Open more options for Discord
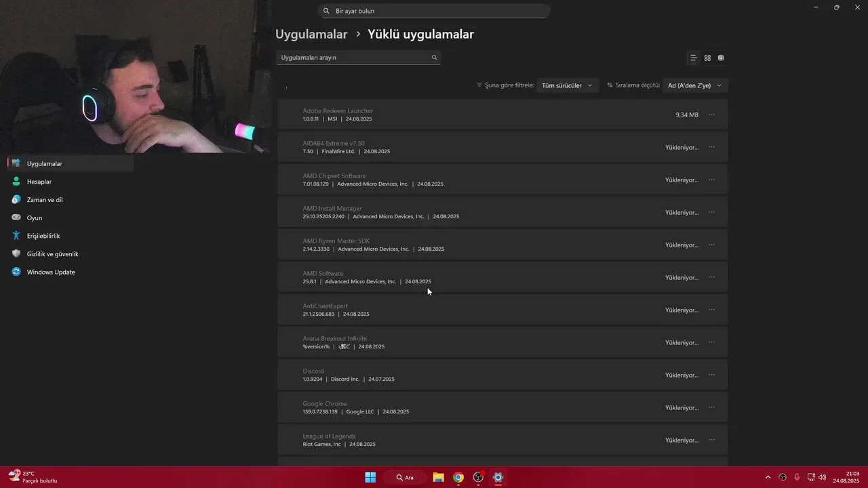Screen dimensions: 868x488 click(x=711, y=375)
